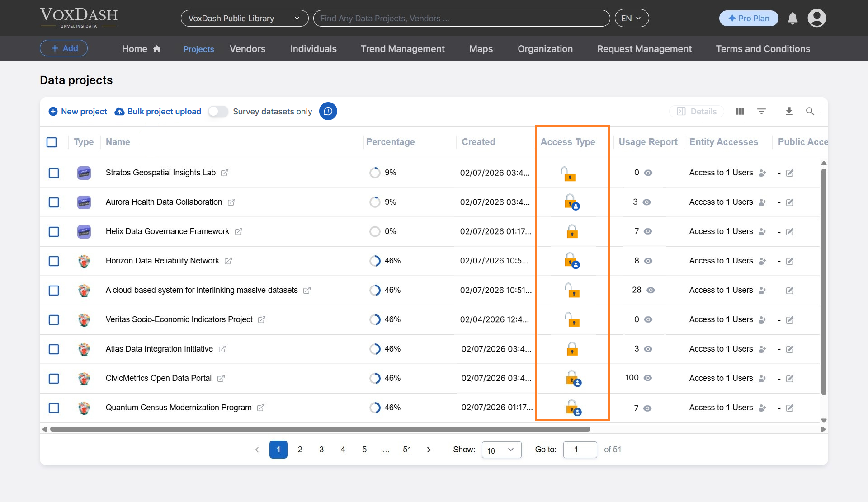The image size is (868, 502).
Task: Click the New project button
Action: 77,111
